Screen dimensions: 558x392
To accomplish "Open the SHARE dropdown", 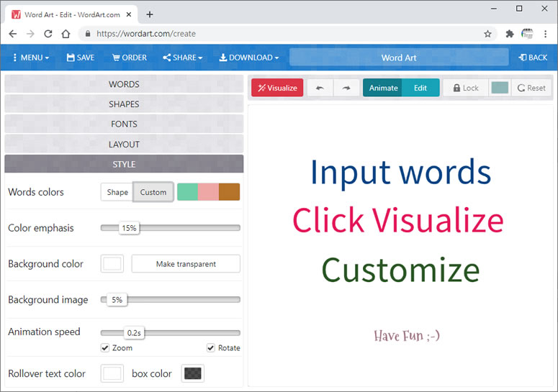I will point(183,58).
